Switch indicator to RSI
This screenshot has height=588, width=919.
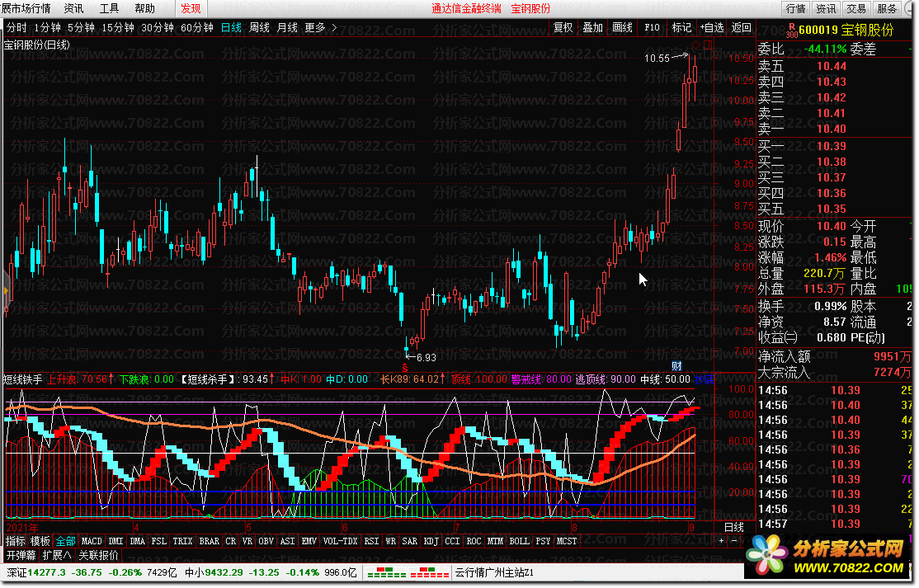[371, 541]
